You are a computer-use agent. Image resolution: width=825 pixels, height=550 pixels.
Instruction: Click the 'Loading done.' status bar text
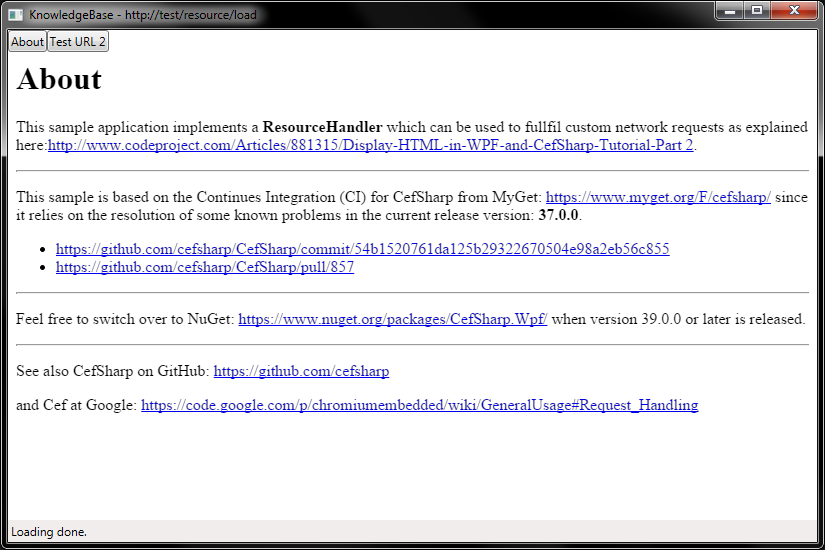point(49,532)
